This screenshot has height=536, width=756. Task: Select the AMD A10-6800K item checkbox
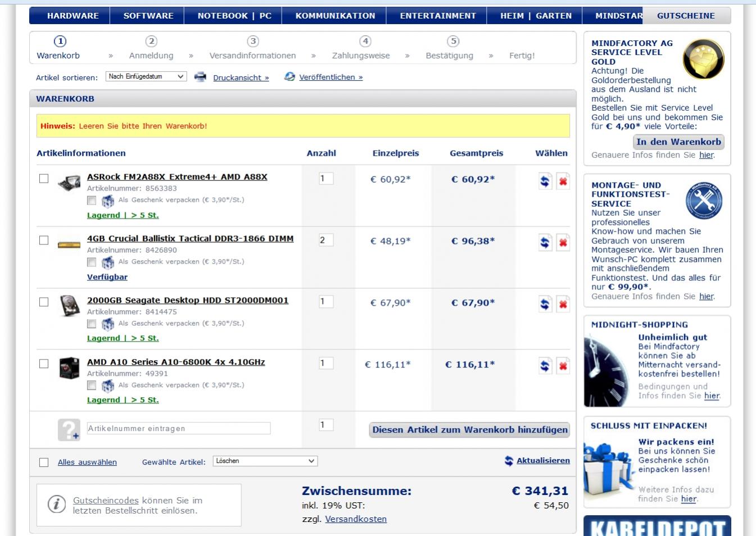click(x=44, y=364)
